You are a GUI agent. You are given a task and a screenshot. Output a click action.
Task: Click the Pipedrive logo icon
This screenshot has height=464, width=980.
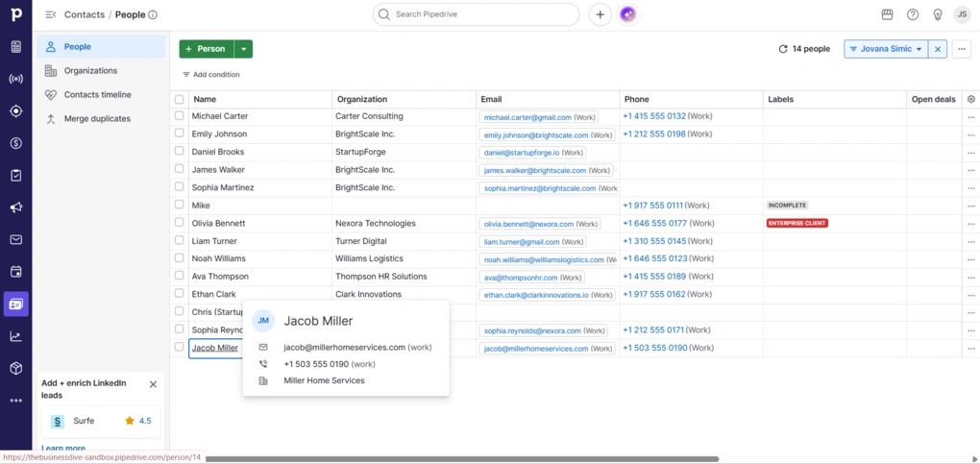pos(16,13)
